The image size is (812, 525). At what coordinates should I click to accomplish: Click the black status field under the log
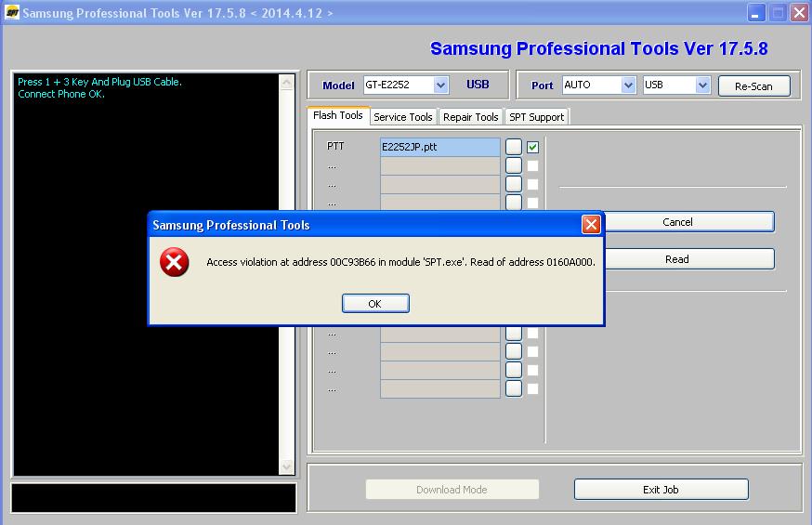154,498
